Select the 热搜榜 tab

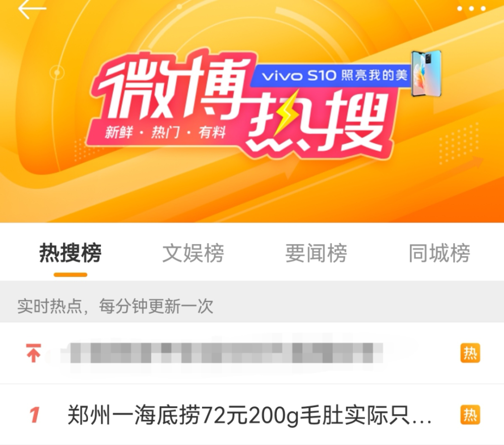point(71,253)
